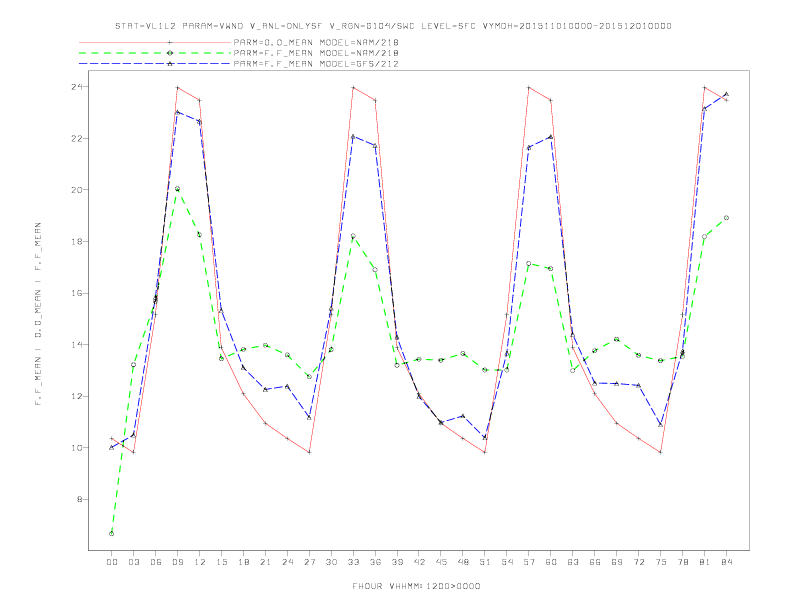Click x-axis tick label '36'
Screen dimensions: 792x612
375,562
